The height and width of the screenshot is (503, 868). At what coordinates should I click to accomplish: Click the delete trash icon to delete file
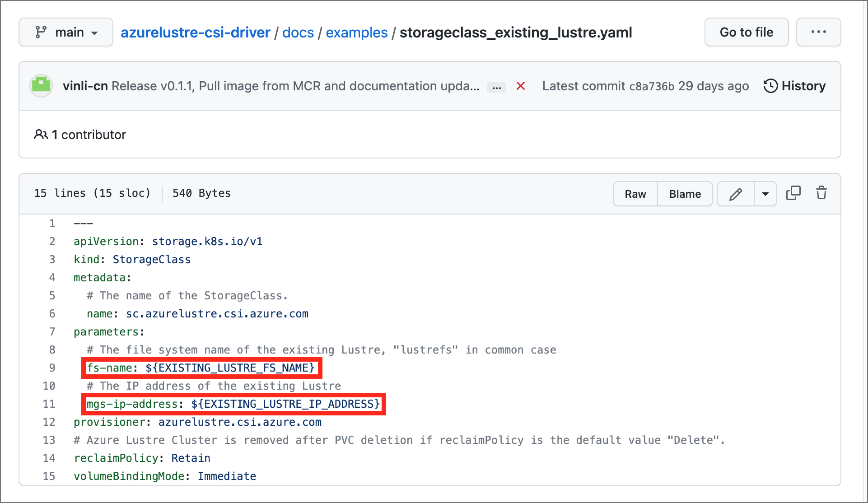point(821,193)
